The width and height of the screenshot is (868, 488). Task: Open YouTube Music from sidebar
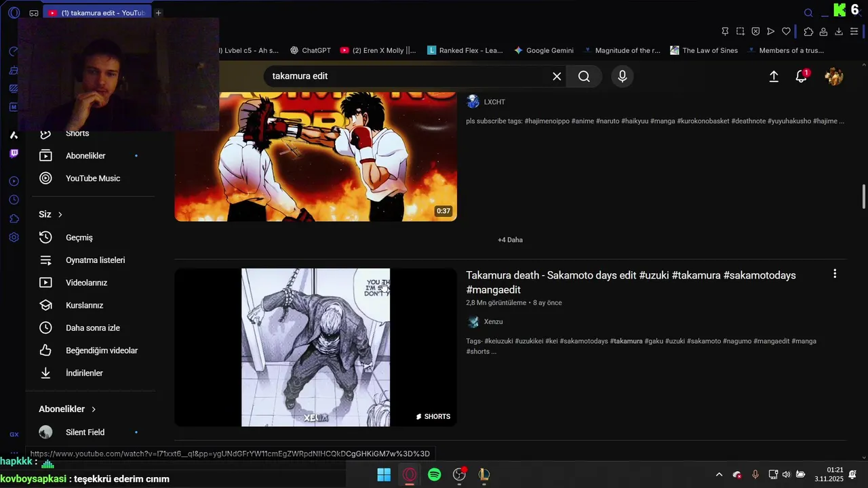[93, 178]
